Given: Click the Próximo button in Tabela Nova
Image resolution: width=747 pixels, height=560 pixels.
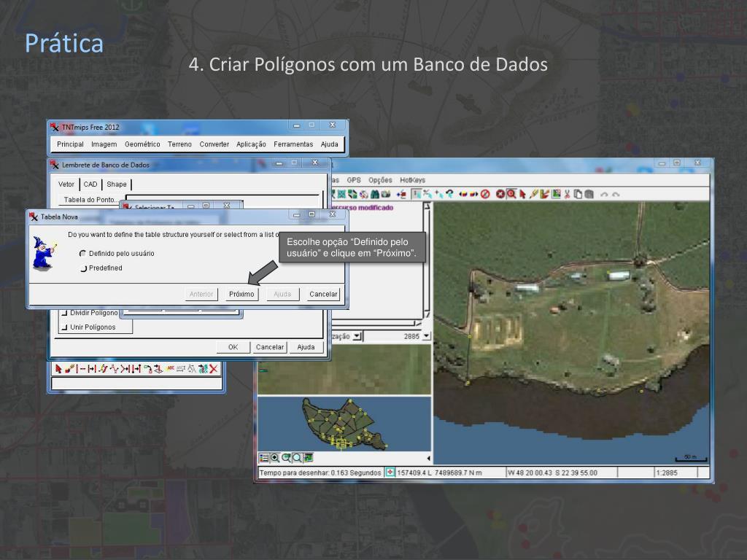Looking at the screenshot, I should coord(241,295).
